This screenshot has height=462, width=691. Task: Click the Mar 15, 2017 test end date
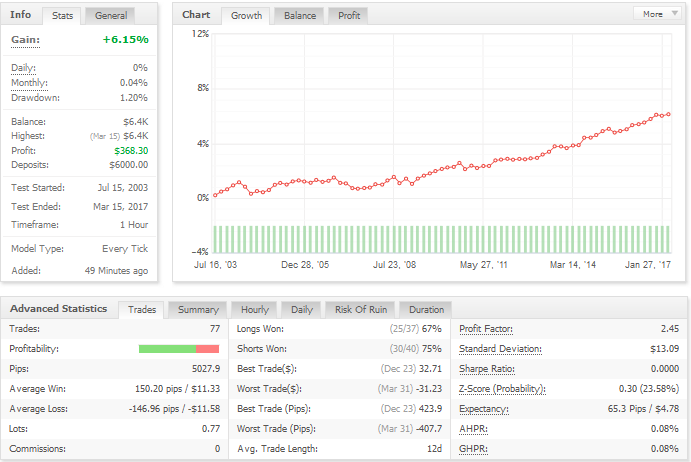(x=121, y=207)
